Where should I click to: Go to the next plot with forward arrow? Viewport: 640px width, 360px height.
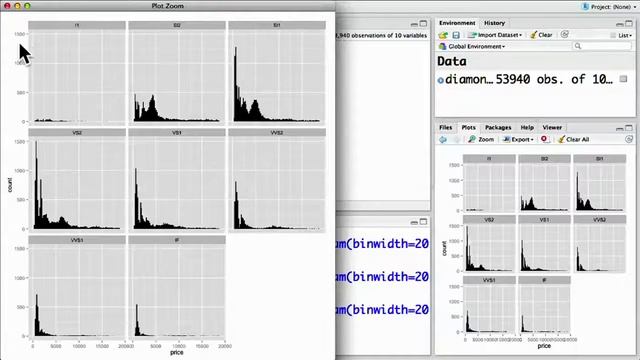tap(457, 140)
